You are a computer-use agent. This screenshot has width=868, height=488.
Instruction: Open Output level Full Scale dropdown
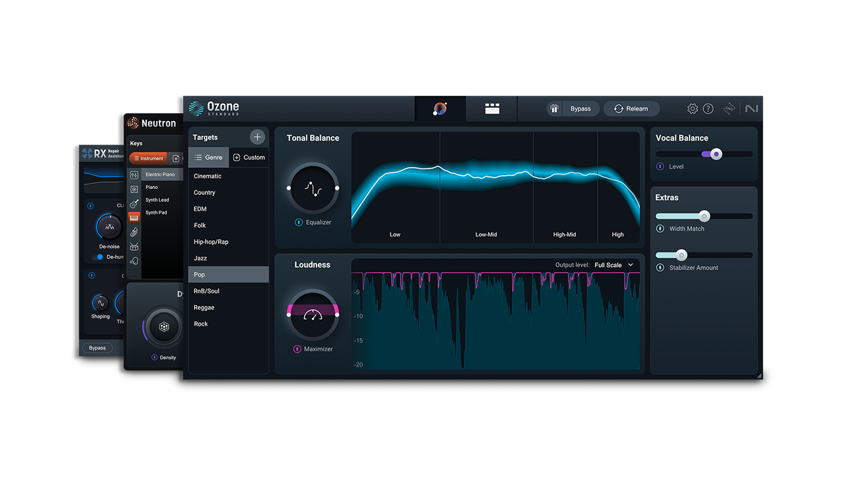613,265
